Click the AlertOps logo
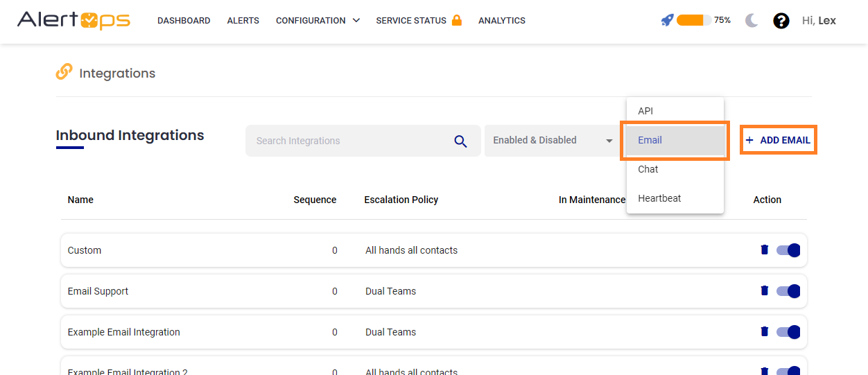 (x=73, y=20)
